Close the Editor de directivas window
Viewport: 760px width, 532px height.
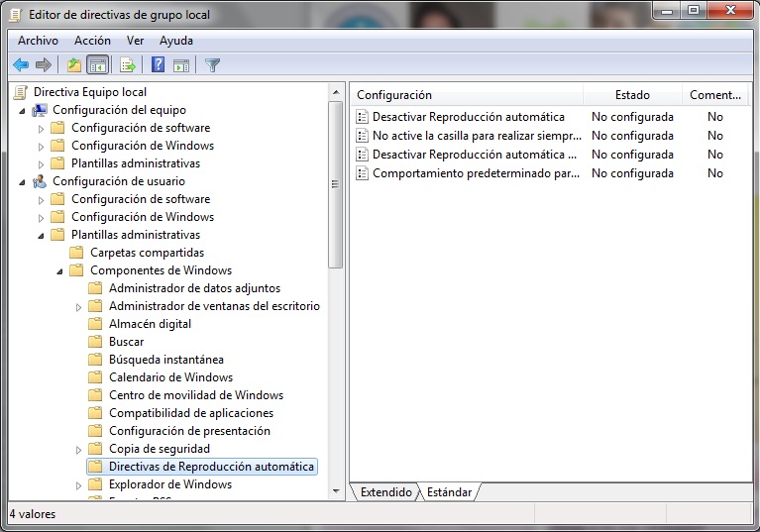tap(730, 11)
